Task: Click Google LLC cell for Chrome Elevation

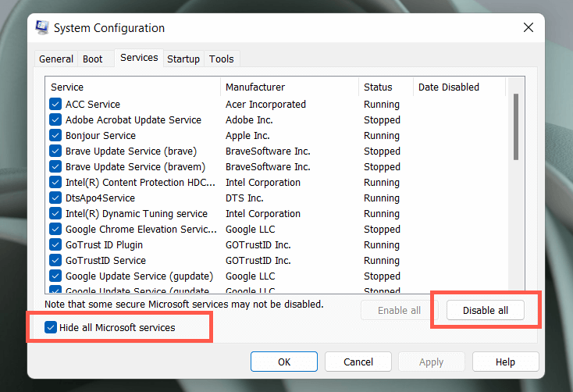Action: tap(251, 230)
